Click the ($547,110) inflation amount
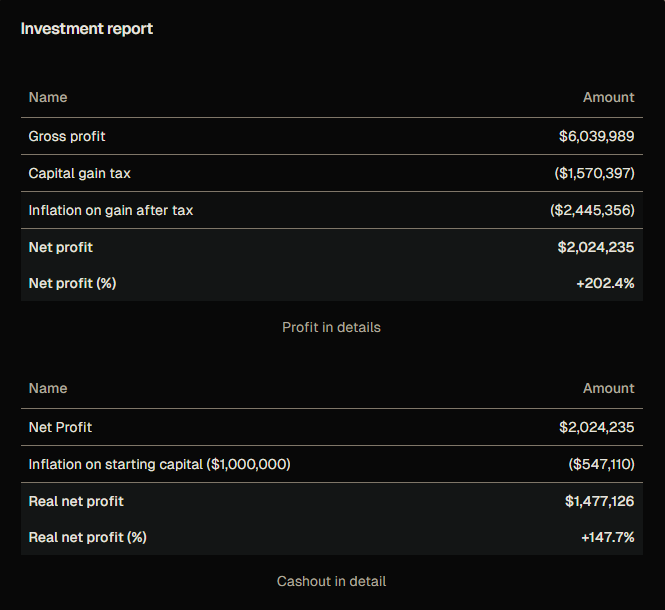Image resolution: width=665 pixels, height=610 pixels. pos(601,464)
